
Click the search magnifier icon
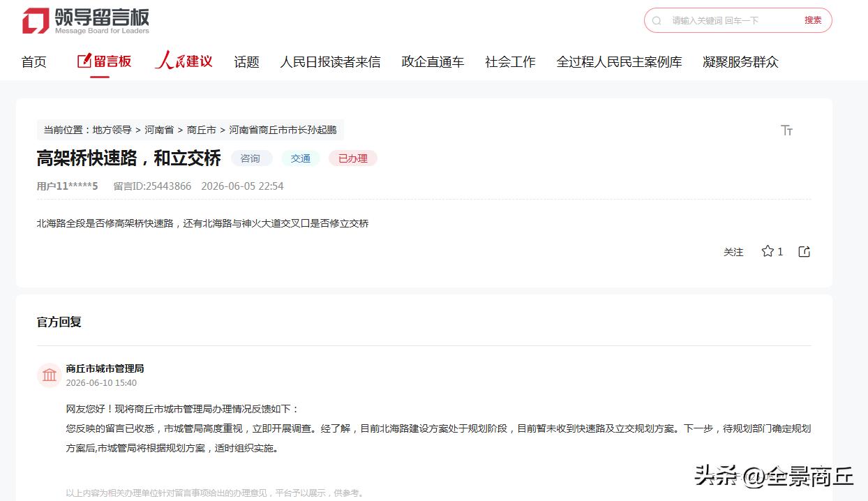[x=657, y=21]
